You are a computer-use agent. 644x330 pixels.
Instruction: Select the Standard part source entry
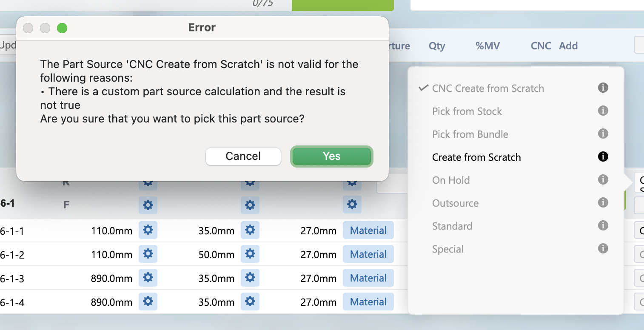(x=452, y=226)
